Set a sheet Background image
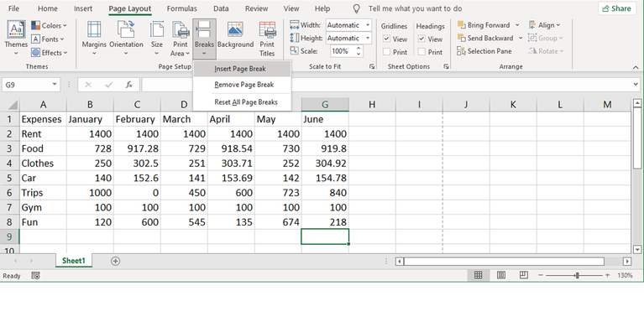 [235, 35]
